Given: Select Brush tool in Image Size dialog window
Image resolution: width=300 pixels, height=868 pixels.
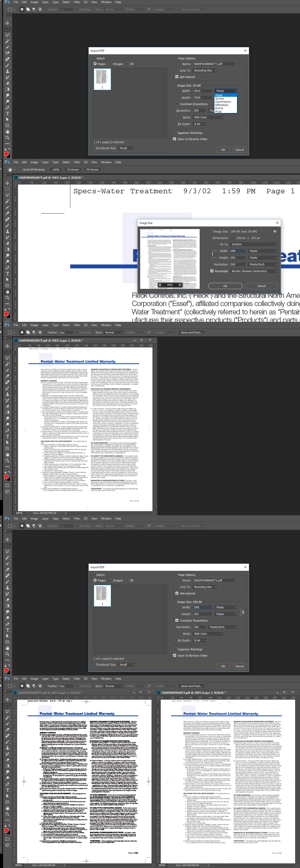Looking at the screenshot, I should [7, 226].
